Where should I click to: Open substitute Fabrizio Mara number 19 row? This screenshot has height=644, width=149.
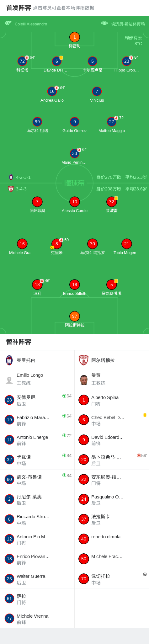pos(37,420)
